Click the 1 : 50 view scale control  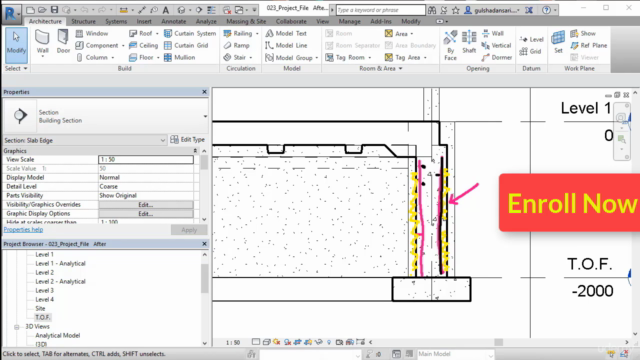click(x=233, y=342)
